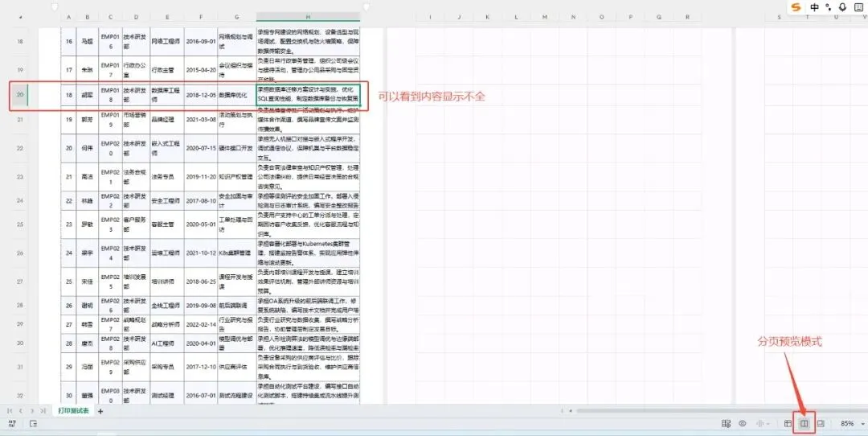Image resolution: width=868 pixels, height=436 pixels.
Task: Click cell reading AI工程师
Action: [167, 343]
